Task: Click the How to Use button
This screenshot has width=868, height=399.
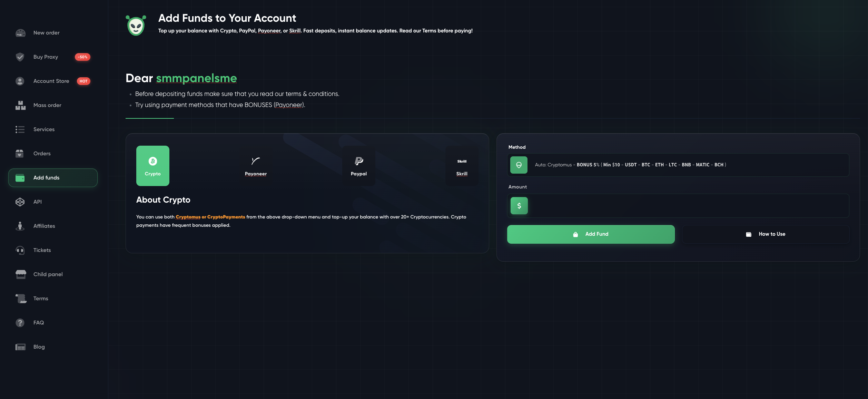Action: pyautogui.click(x=766, y=234)
